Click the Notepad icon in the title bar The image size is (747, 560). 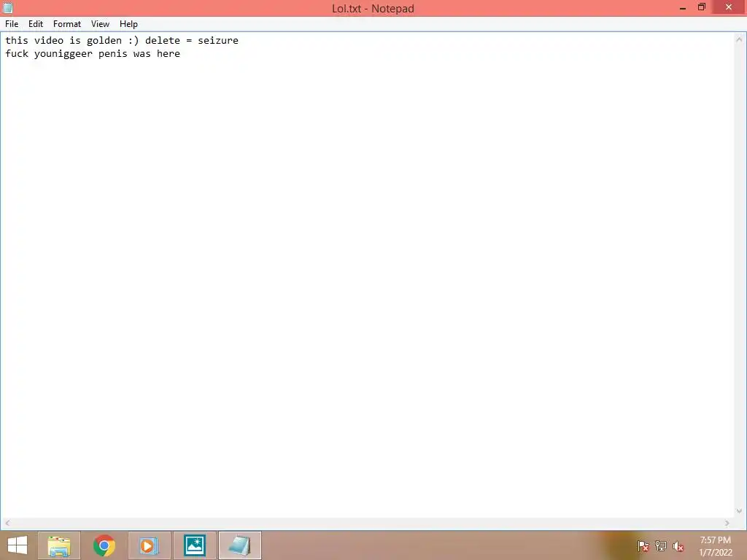(7, 7)
